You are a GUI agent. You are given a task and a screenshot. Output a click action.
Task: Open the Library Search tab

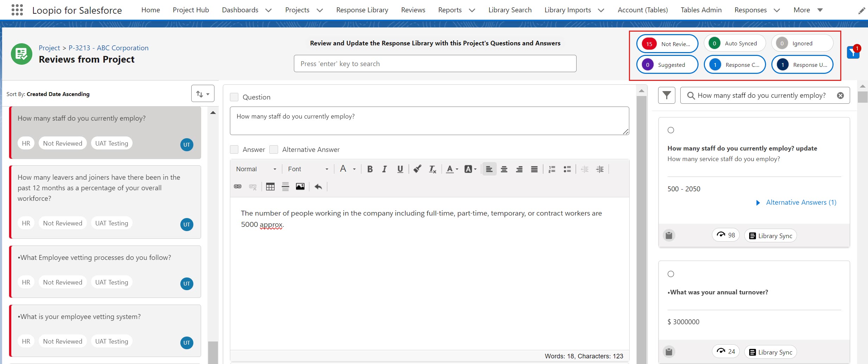510,10
